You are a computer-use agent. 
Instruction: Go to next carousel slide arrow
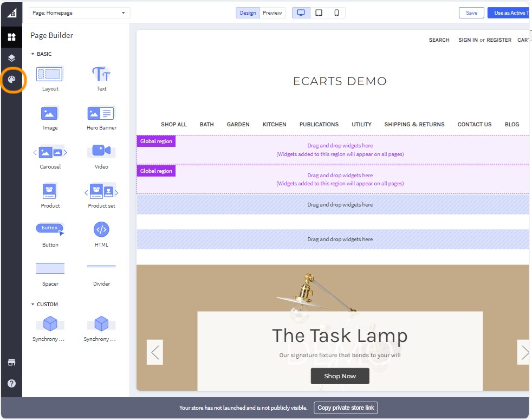pyautogui.click(x=523, y=352)
